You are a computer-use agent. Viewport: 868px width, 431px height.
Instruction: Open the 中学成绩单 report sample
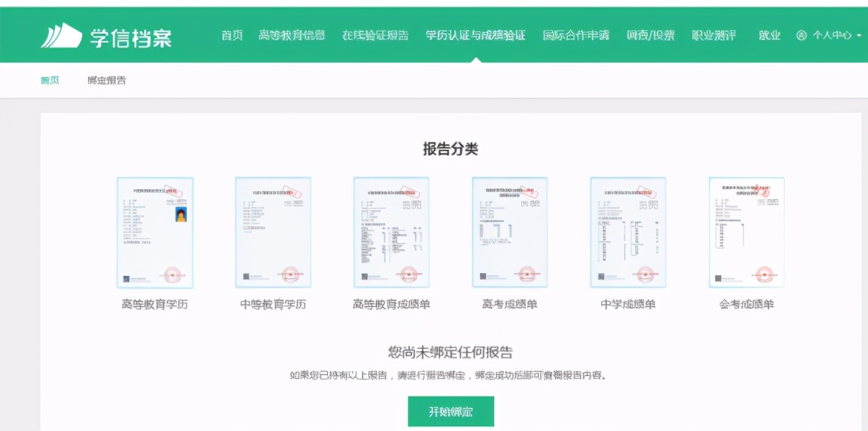(628, 233)
